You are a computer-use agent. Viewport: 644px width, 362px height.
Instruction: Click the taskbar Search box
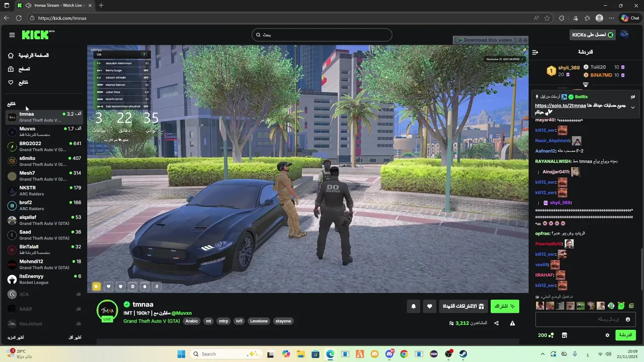point(226,354)
